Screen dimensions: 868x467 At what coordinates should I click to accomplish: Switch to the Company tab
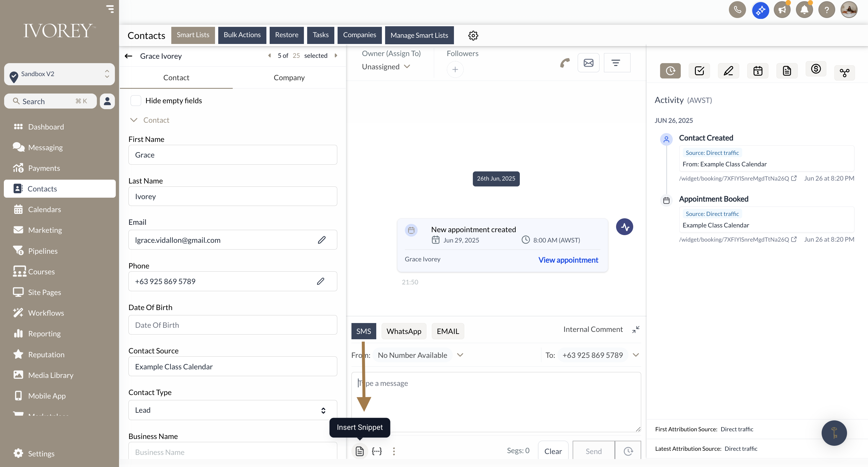pyautogui.click(x=289, y=78)
